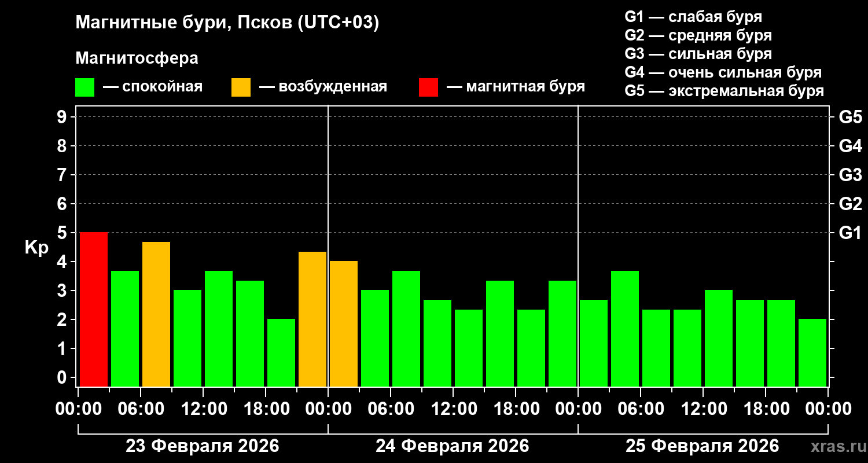Click the "24 Февраля 2026" date label
The width and height of the screenshot is (868, 463).
(x=453, y=446)
